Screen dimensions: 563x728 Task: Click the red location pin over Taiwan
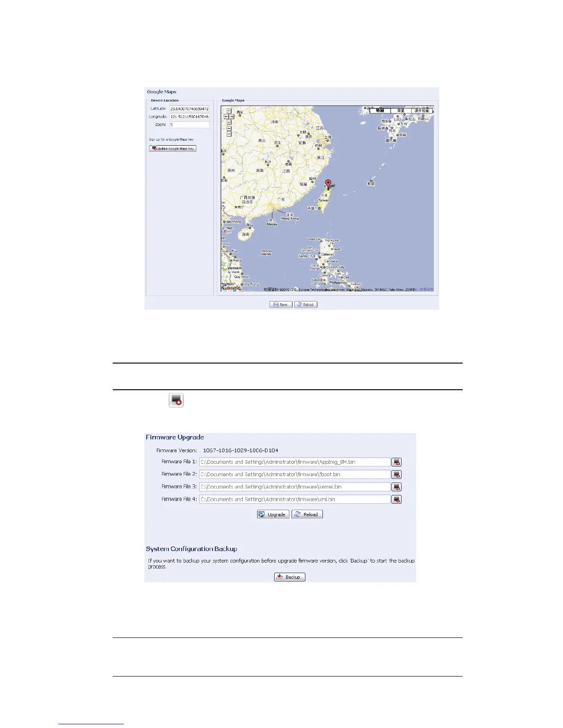[x=328, y=184]
